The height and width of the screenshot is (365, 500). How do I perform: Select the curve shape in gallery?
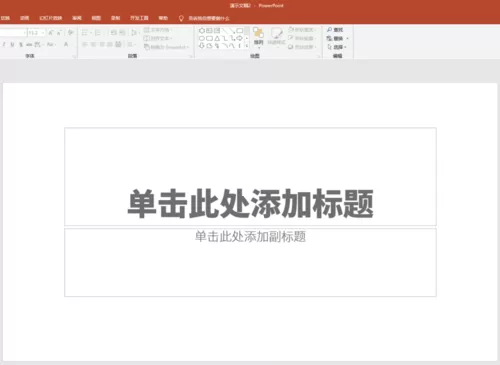click(x=232, y=46)
